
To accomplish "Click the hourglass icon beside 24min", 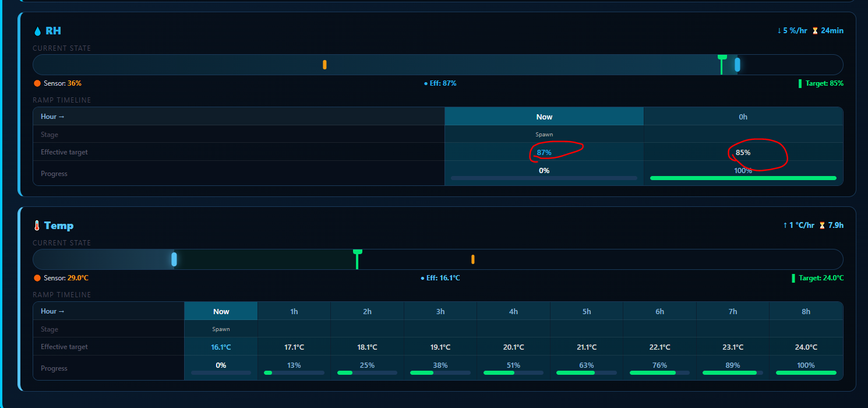I will pyautogui.click(x=815, y=31).
